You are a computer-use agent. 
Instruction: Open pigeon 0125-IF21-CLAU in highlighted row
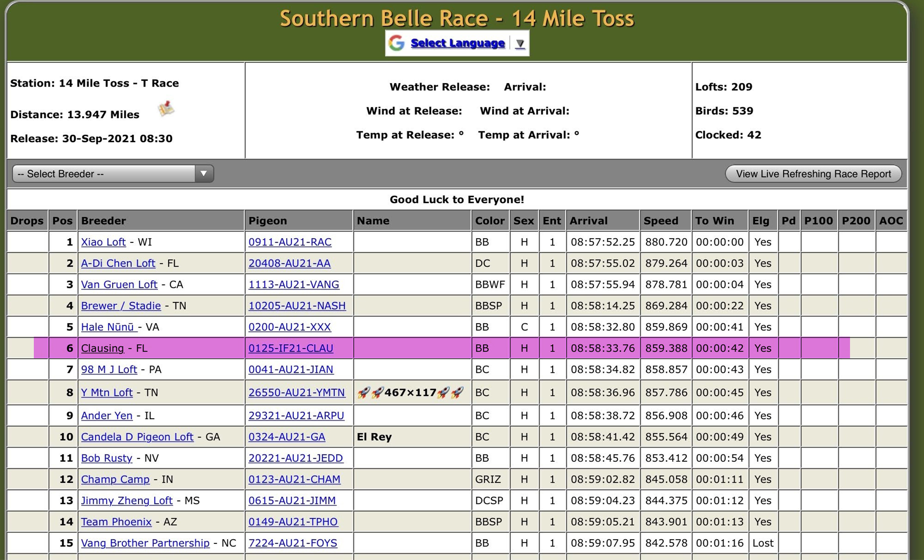291,348
